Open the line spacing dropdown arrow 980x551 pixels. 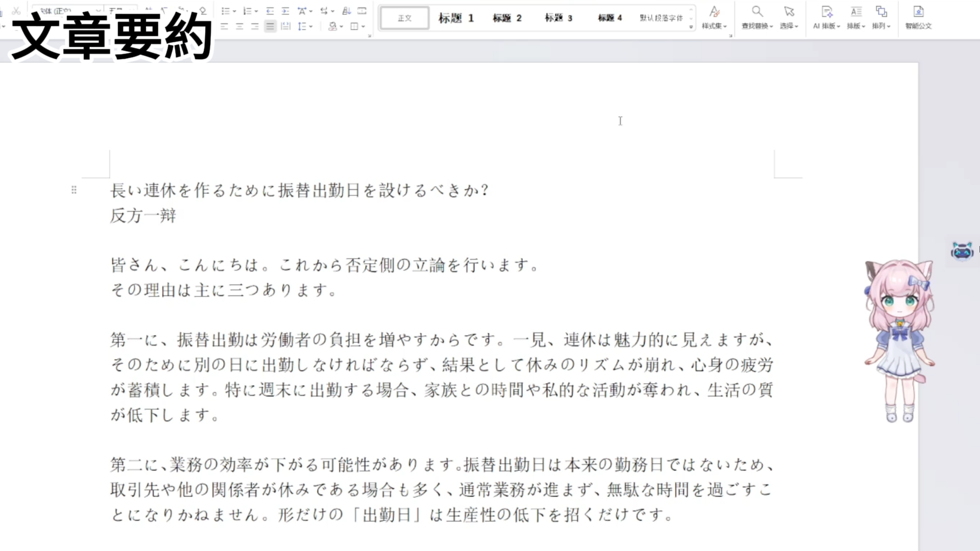[x=310, y=27]
